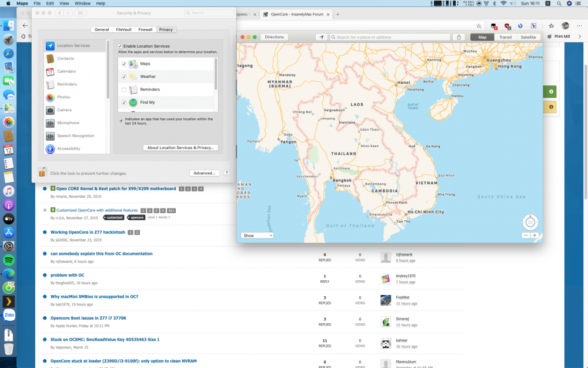
Task: Open the Show dropdown in Maps
Action: (x=257, y=236)
